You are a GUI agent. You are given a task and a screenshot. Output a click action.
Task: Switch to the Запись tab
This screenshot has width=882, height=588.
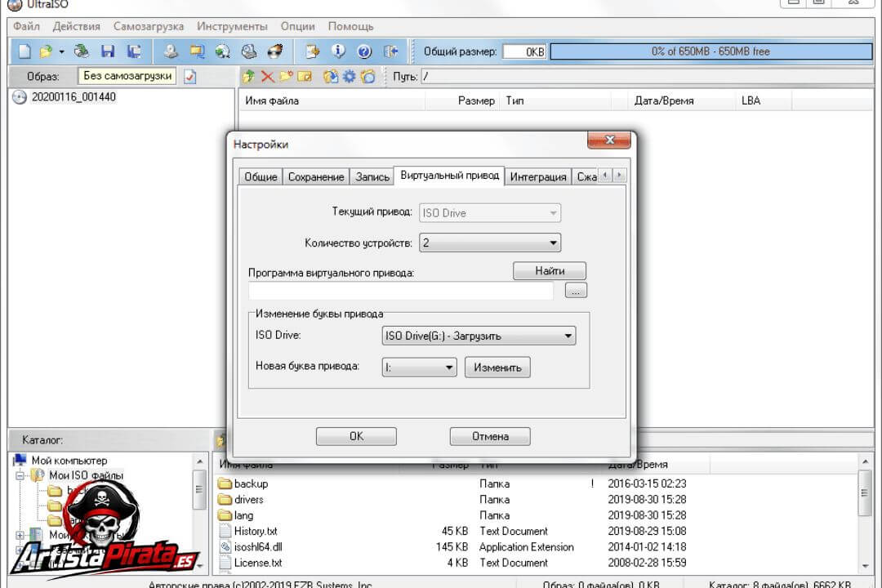pos(372,176)
